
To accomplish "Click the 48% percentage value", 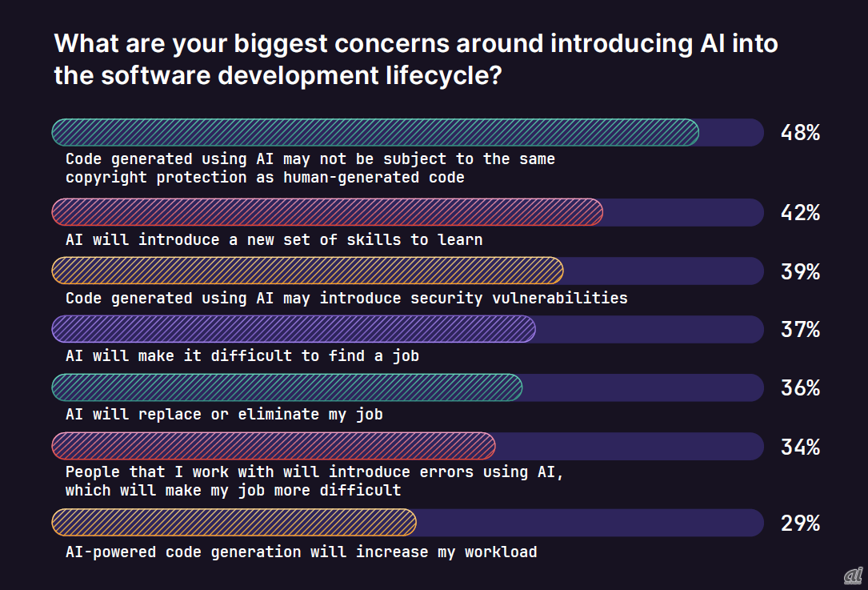I will pyautogui.click(x=800, y=133).
